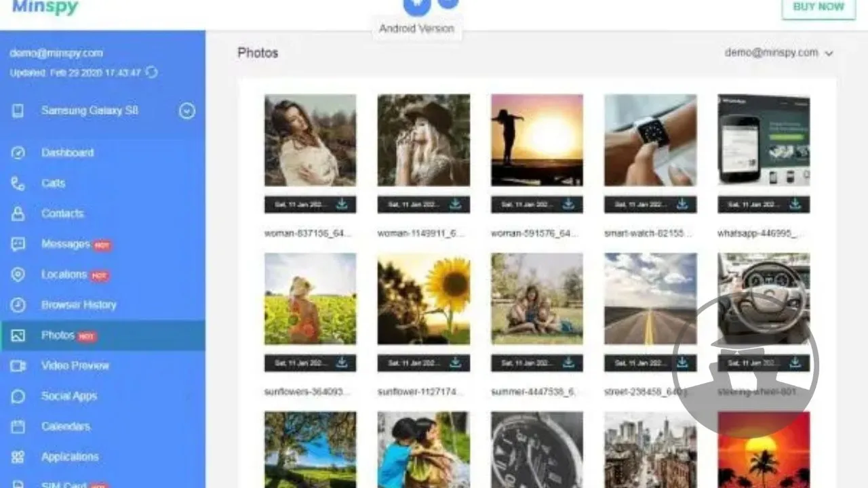Click the Contacts person icon
This screenshot has height=488, width=868.
tap(18, 213)
